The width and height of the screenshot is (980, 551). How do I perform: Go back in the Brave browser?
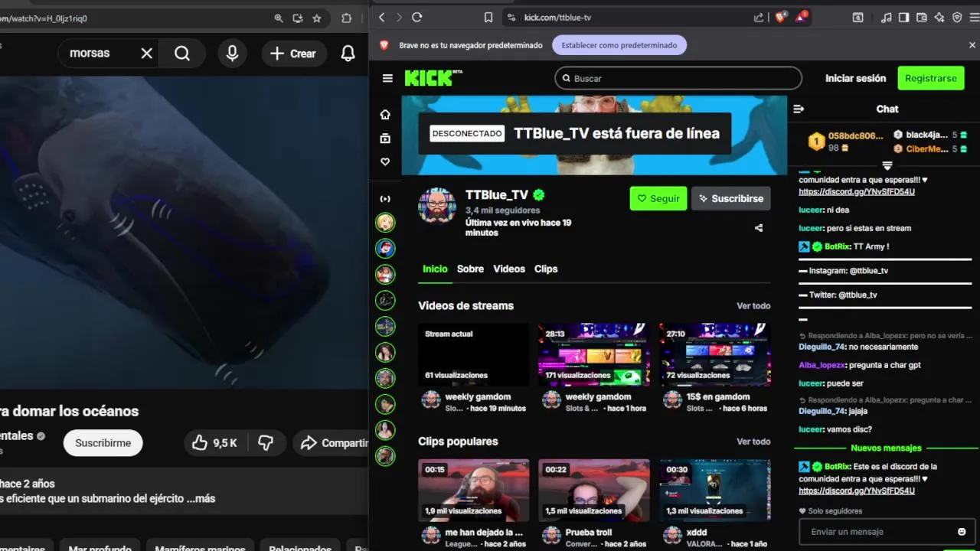point(382,18)
